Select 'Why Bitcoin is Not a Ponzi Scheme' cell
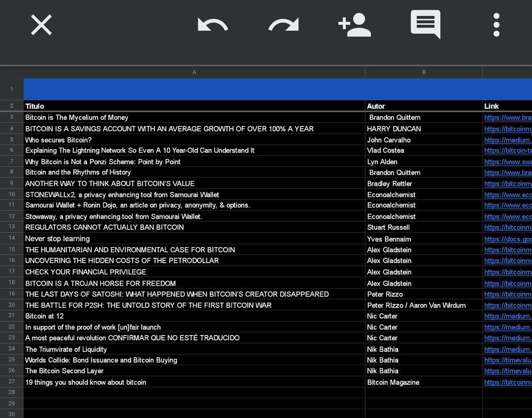 194,162
